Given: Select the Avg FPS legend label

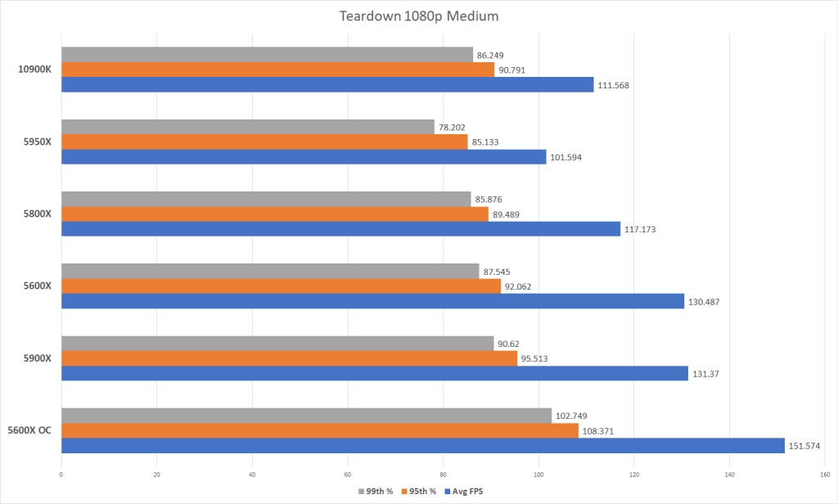Looking at the screenshot, I should point(467,492).
